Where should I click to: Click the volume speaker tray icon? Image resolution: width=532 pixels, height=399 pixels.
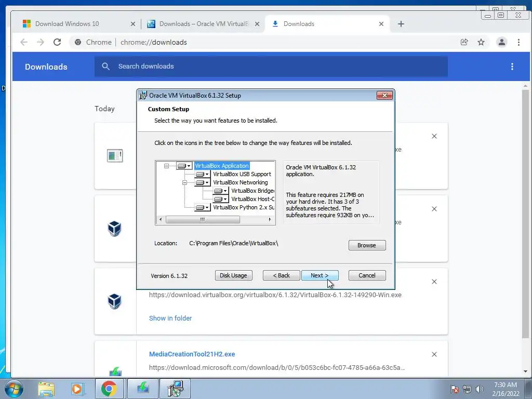pos(480,389)
